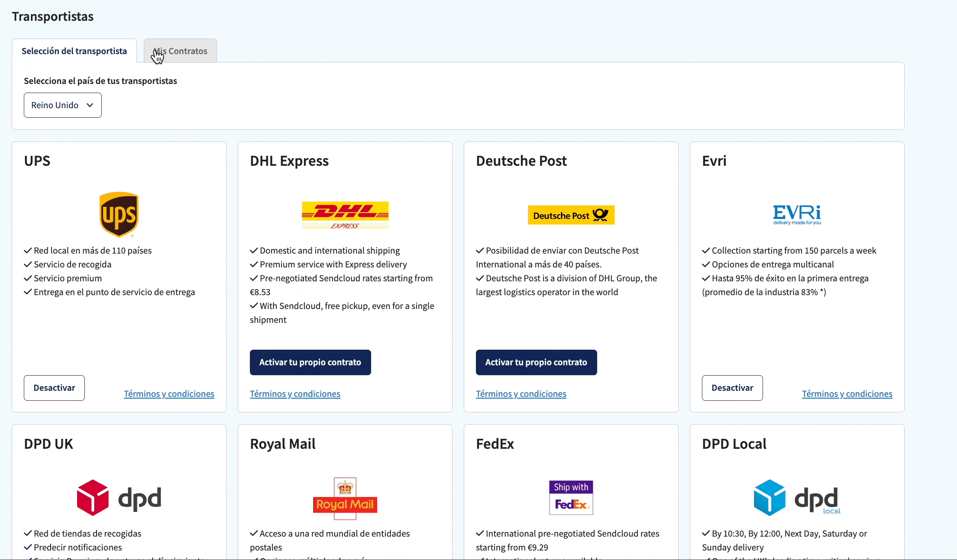Open Evri Términos y condiciones link

(x=847, y=394)
